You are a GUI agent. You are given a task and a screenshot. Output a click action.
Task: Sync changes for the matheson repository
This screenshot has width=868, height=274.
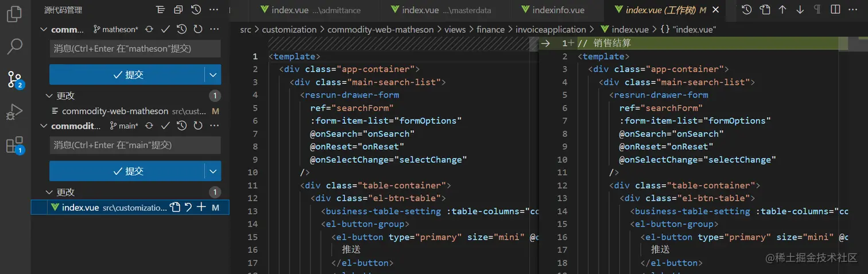coord(149,29)
